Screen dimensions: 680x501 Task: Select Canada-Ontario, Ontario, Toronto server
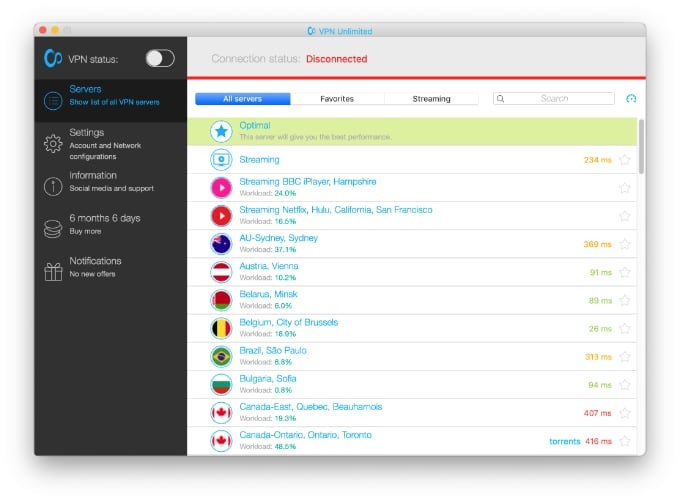point(305,435)
